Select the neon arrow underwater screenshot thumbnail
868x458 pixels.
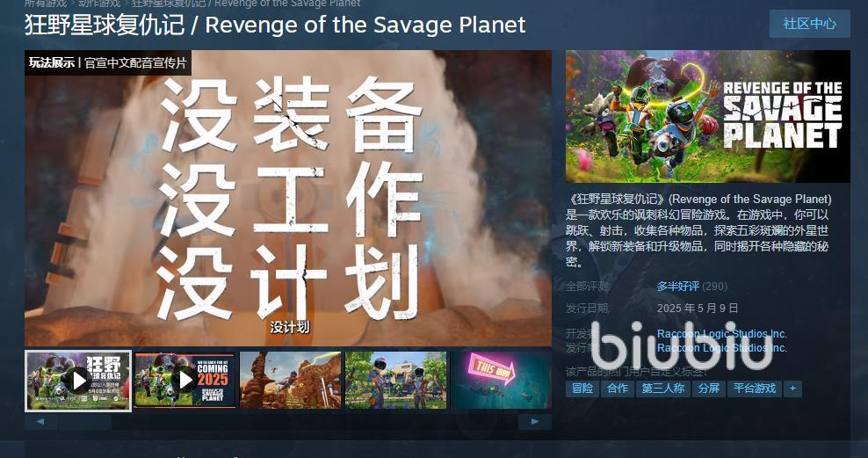(x=501, y=381)
